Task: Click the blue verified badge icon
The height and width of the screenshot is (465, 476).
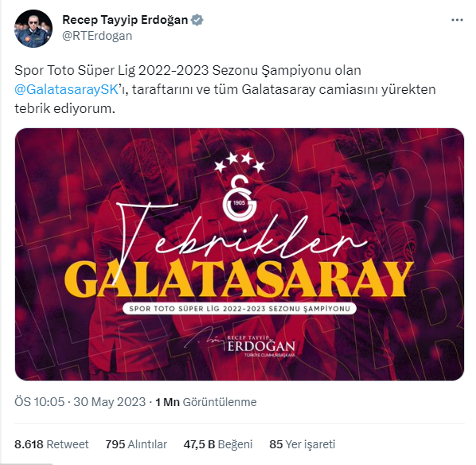Action: (x=197, y=20)
